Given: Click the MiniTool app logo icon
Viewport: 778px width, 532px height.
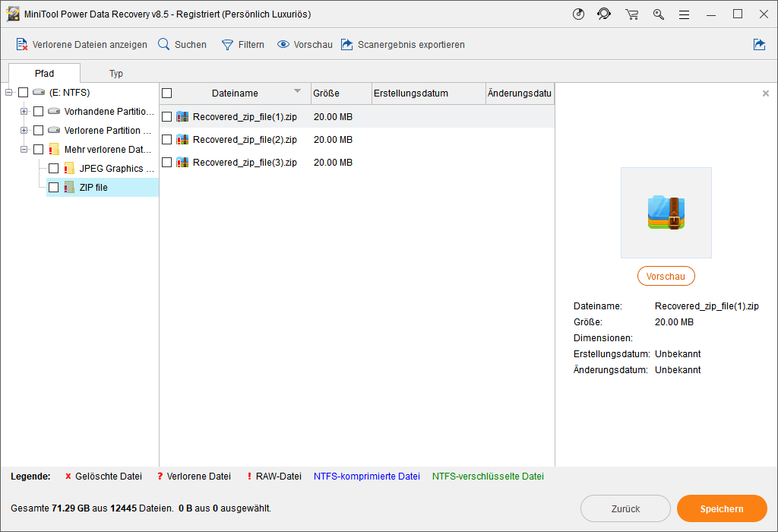Looking at the screenshot, I should coord(13,14).
